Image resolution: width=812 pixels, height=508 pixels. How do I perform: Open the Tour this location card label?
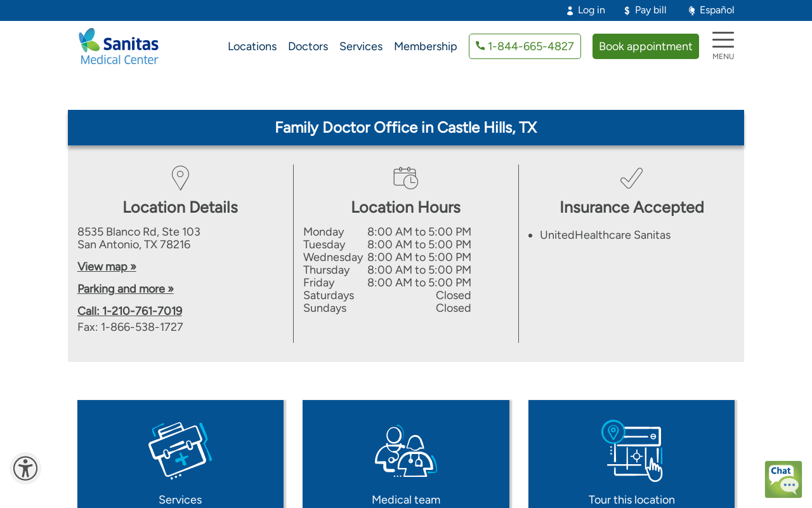[632, 500]
